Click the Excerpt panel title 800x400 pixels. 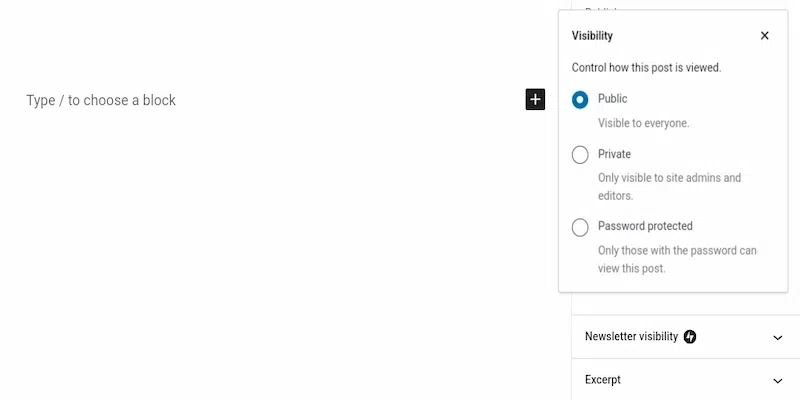click(603, 380)
